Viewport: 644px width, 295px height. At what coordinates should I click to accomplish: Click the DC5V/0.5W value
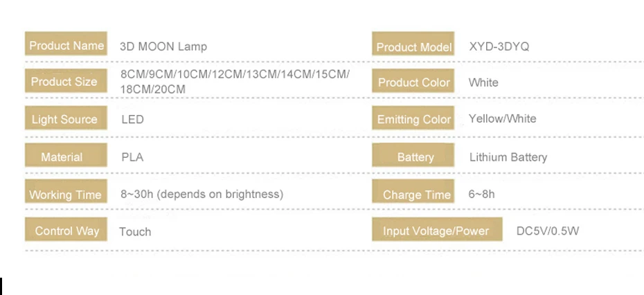547,231
